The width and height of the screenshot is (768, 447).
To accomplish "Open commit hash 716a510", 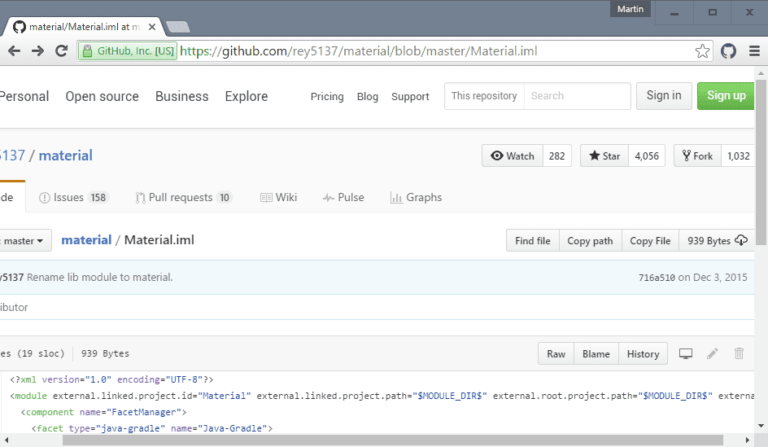I will click(656, 278).
